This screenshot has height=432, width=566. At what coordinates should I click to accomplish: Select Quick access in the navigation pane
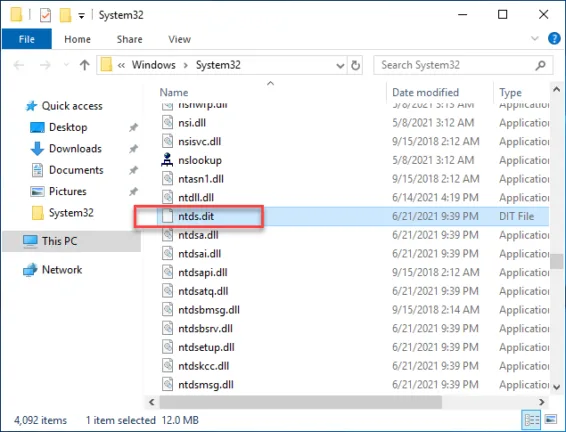(x=64, y=106)
